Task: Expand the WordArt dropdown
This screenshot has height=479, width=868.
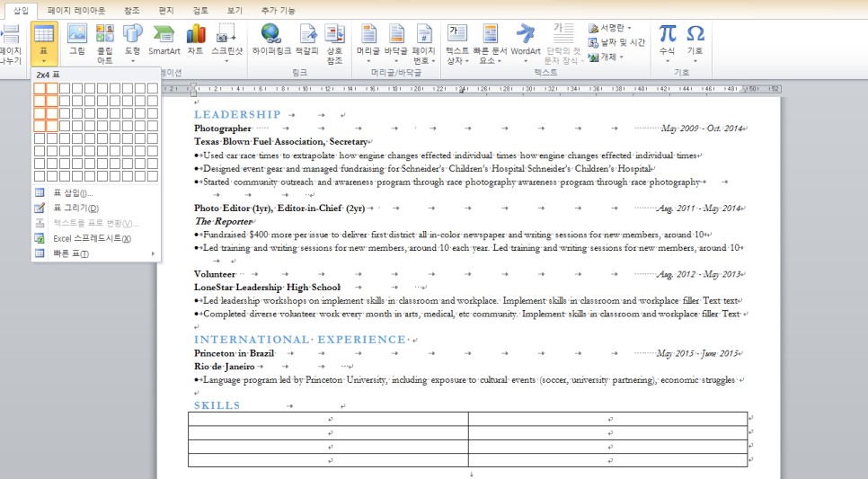Action: click(x=526, y=43)
